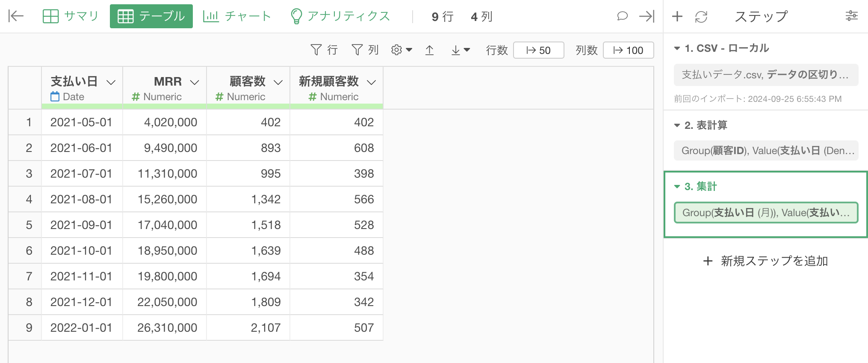Screen dimensions: 868x363
Task: Switch to the サマリ tab
Action: (x=71, y=16)
